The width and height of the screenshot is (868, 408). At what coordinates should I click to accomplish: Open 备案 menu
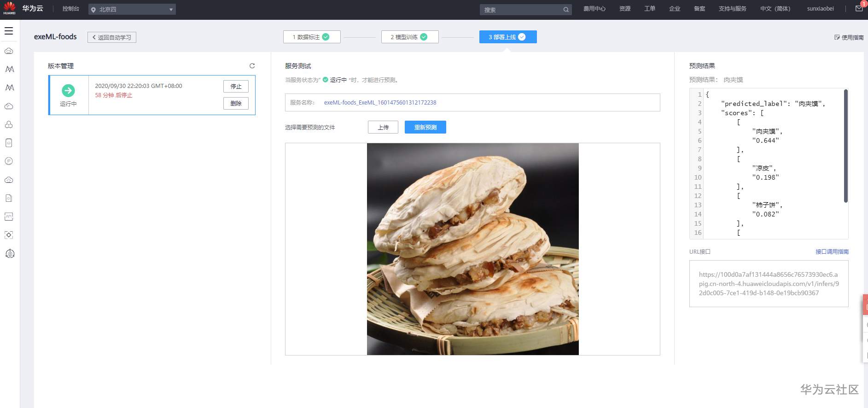click(x=699, y=9)
